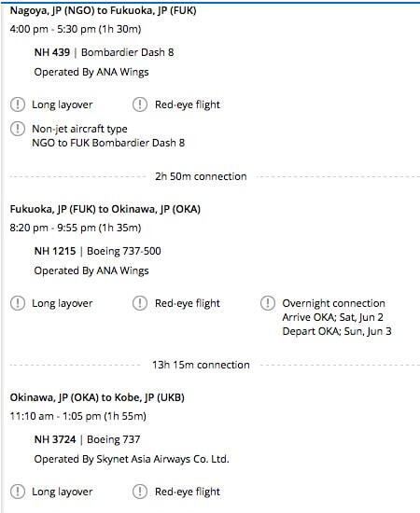Click the Red-eye flight alert icon under NH 1215
Image resolution: width=420 pixels, height=513 pixels.
point(140,303)
